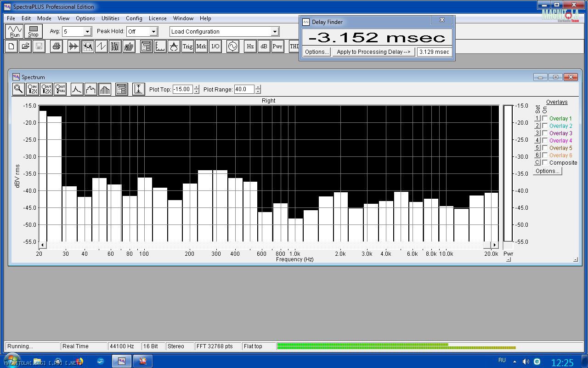Toggle the Spectrum view toolbar icon
Screen dimensions: 588x368
pyautogui.click(x=88, y=46)
